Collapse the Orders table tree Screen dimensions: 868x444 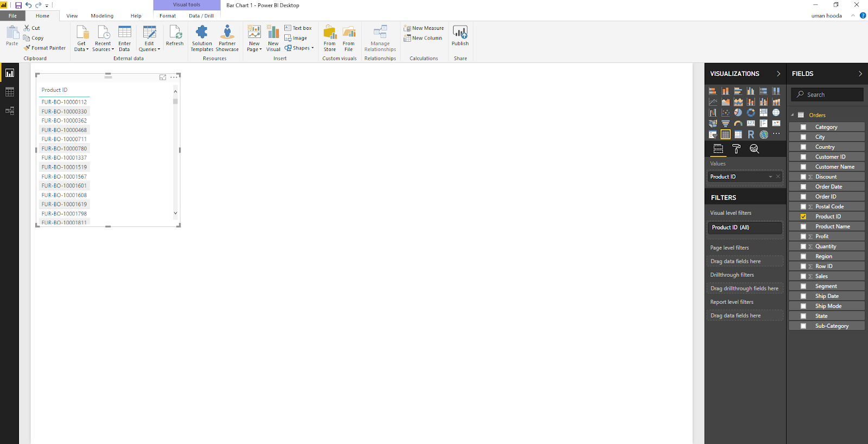tap(792, 115)
